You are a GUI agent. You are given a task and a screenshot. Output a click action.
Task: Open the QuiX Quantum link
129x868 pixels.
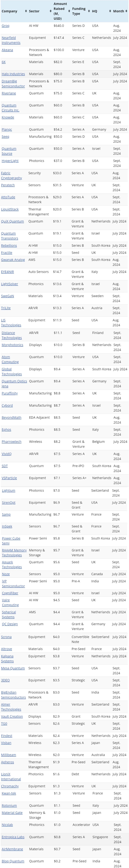click(x=13, y=221)
